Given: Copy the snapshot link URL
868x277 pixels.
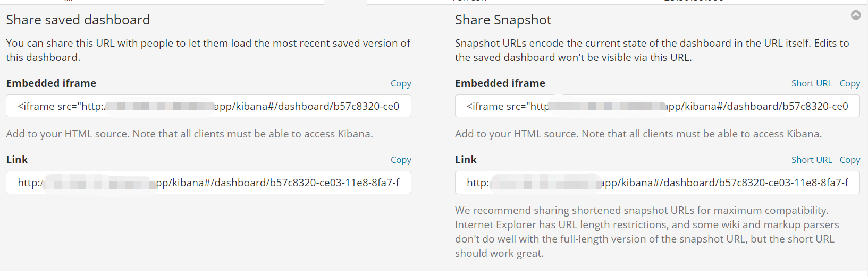Looking at the screenshot, I should 849,160.
